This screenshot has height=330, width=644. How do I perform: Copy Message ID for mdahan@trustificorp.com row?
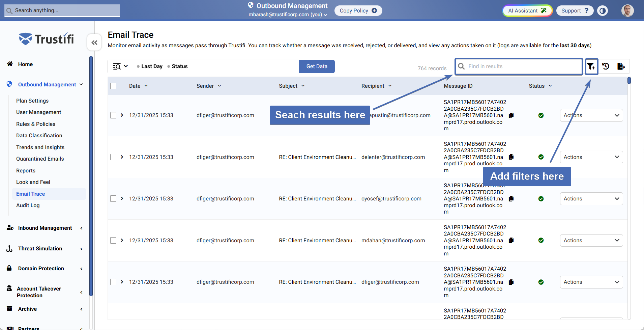click(511, 240)
